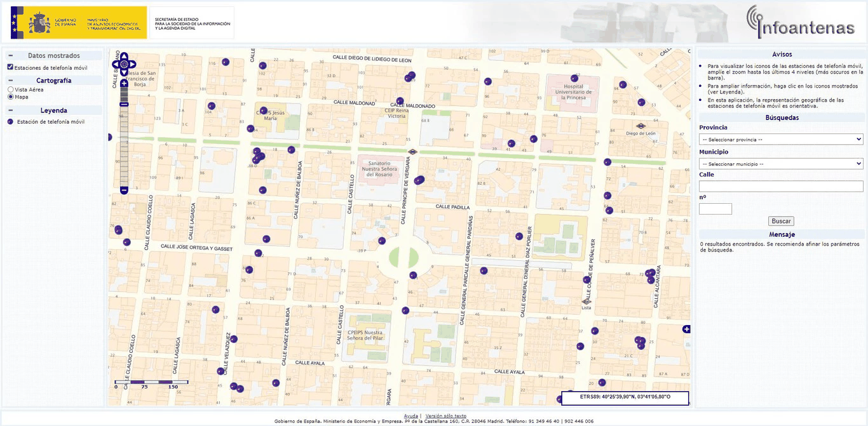
Task: Pan the map down with the south arrow
Action: [124, 73]
